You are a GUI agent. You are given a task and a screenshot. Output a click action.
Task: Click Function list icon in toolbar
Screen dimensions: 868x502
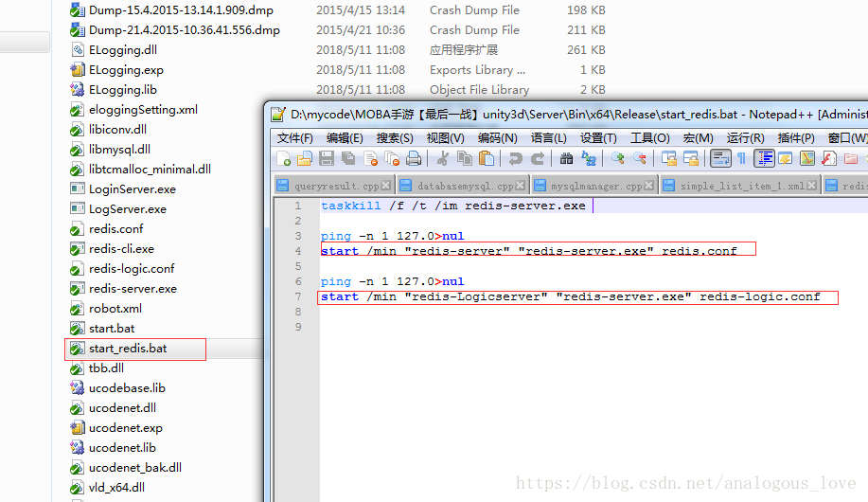pyautogui.click(x=828, y=159)
